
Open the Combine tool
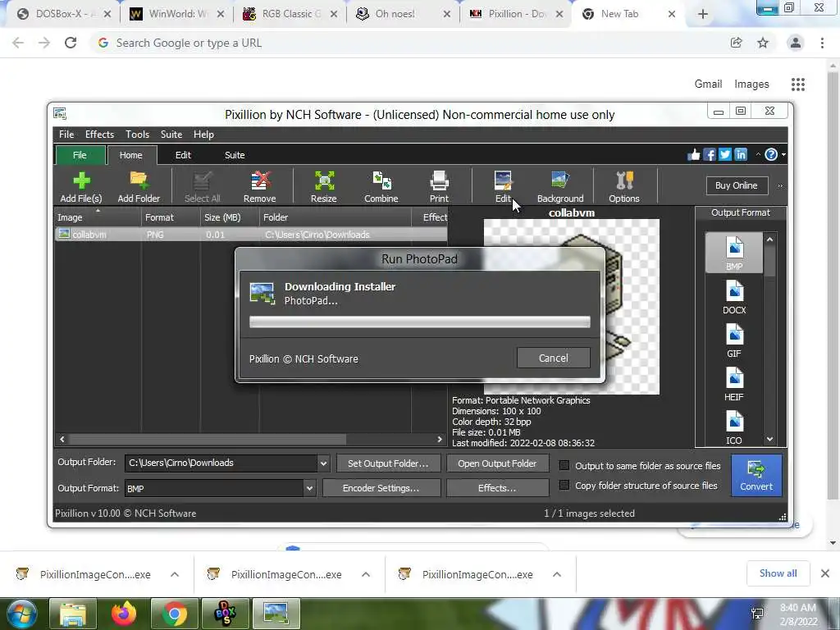pos(381,186)
